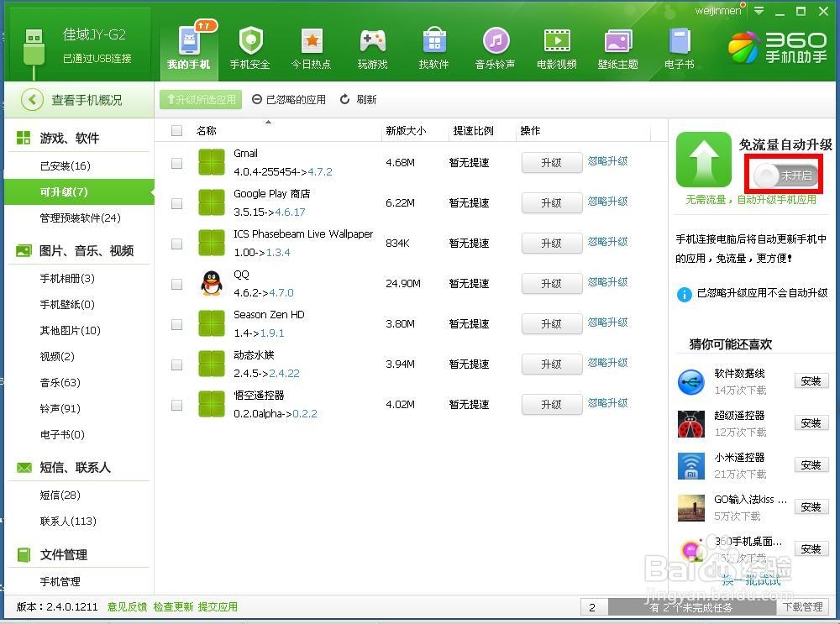
Task: Click 升级 button for Gmail
Action: [x=552, y=163]
